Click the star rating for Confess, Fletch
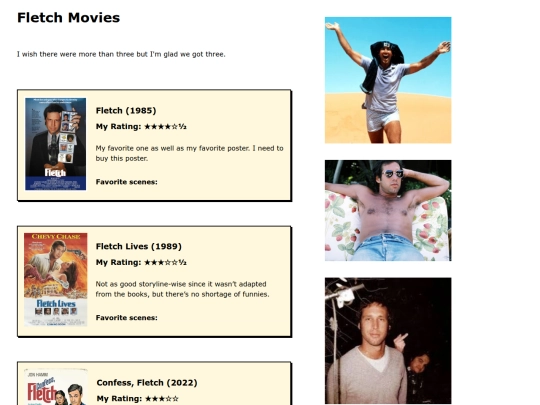This screenshot has width=540, height=405. point(162,398)
